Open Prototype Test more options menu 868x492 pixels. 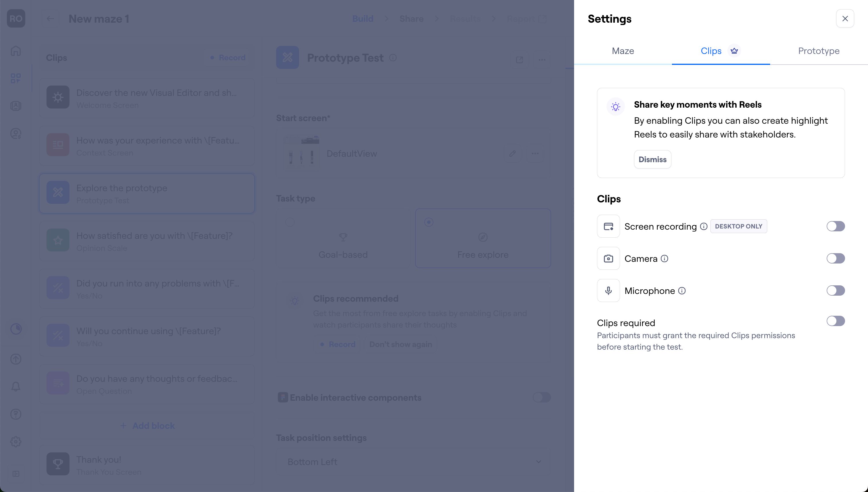[542, 60]
